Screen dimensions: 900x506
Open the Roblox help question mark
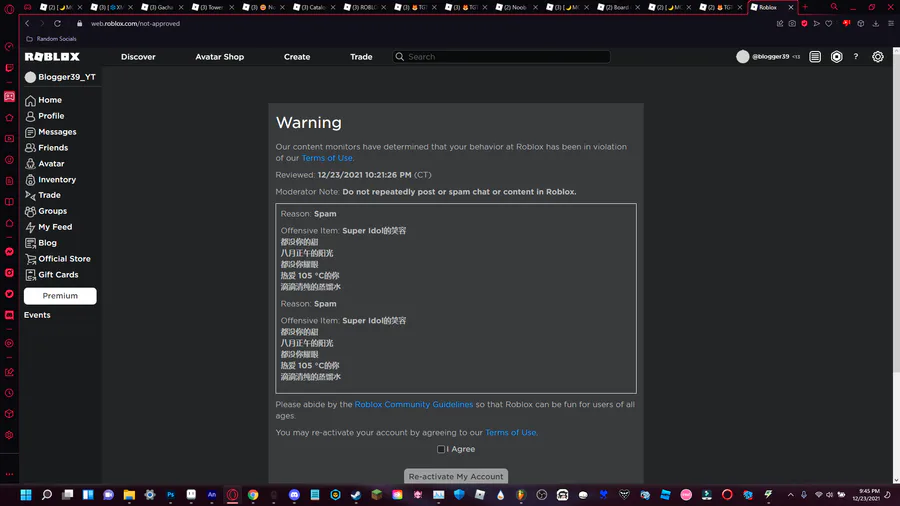point(856,57)
